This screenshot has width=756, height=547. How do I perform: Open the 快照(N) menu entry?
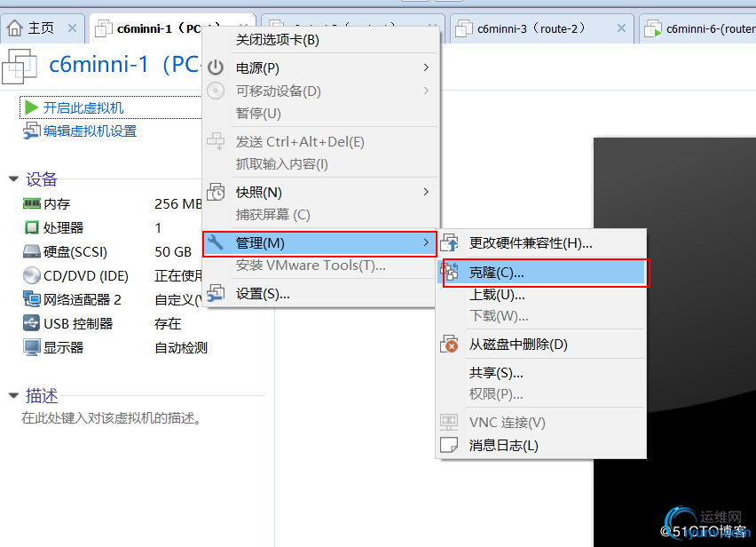pos(321,192)
